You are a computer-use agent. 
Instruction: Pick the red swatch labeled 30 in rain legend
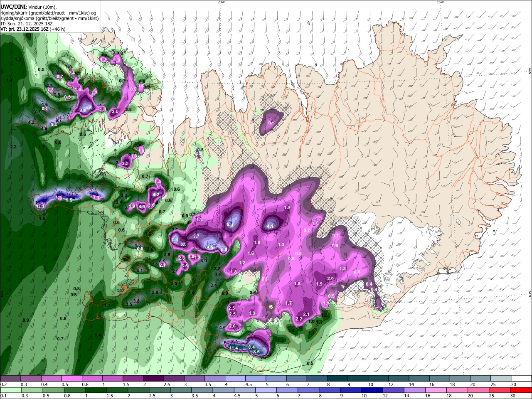click(x=521, y=390)
